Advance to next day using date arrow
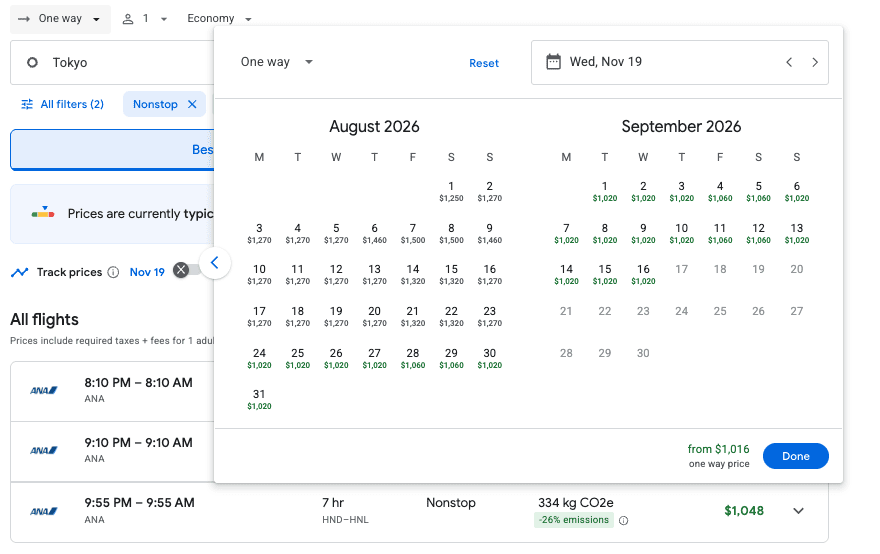Screen dimensions: 880x554 (815, 62)
